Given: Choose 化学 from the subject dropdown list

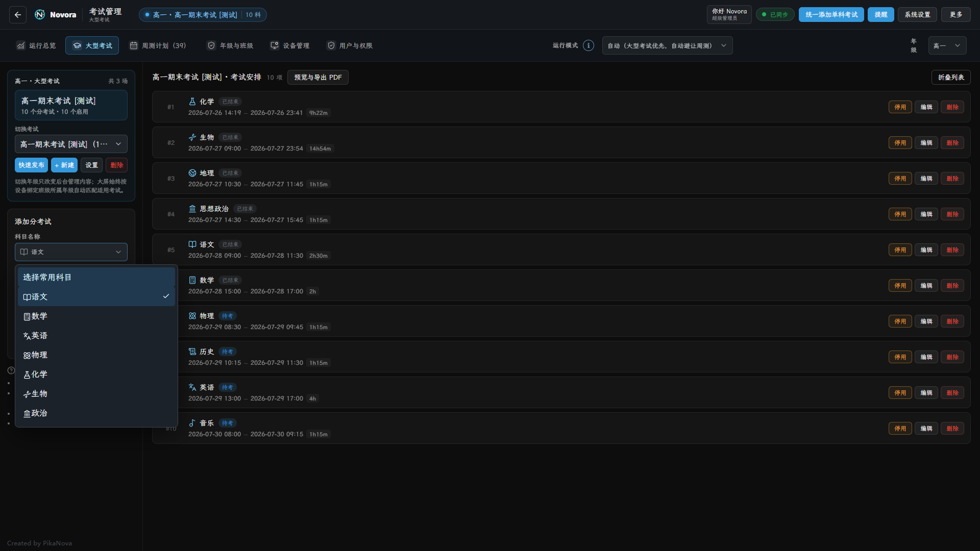Looking at the screenshot, I should pyautogui.click(x=96, y=374).
